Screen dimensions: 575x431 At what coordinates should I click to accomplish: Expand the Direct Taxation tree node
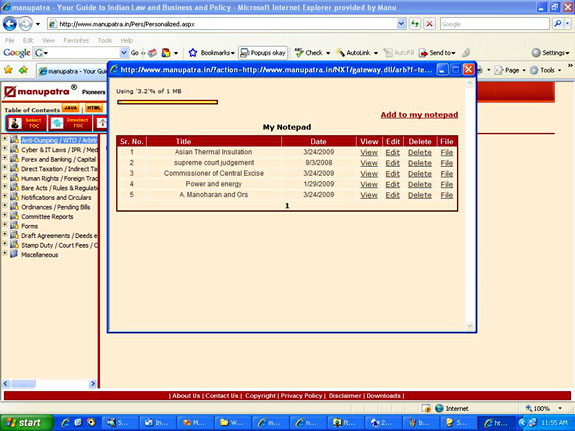click(x=5, y=168)
